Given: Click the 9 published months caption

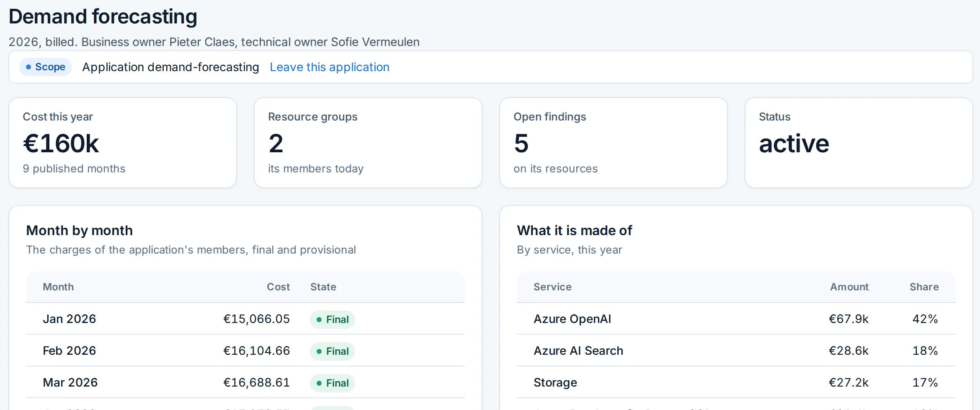Looking at the screenshot, I should 74,169.
